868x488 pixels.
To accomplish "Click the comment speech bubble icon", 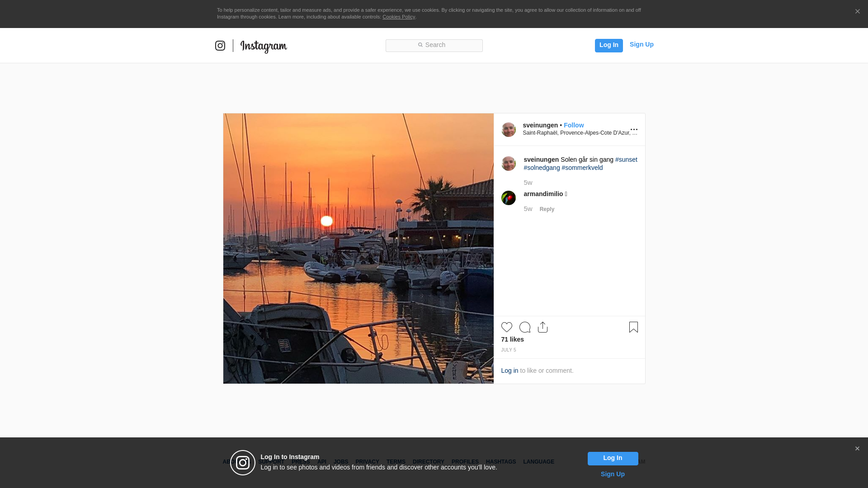I will coord(524,327).
